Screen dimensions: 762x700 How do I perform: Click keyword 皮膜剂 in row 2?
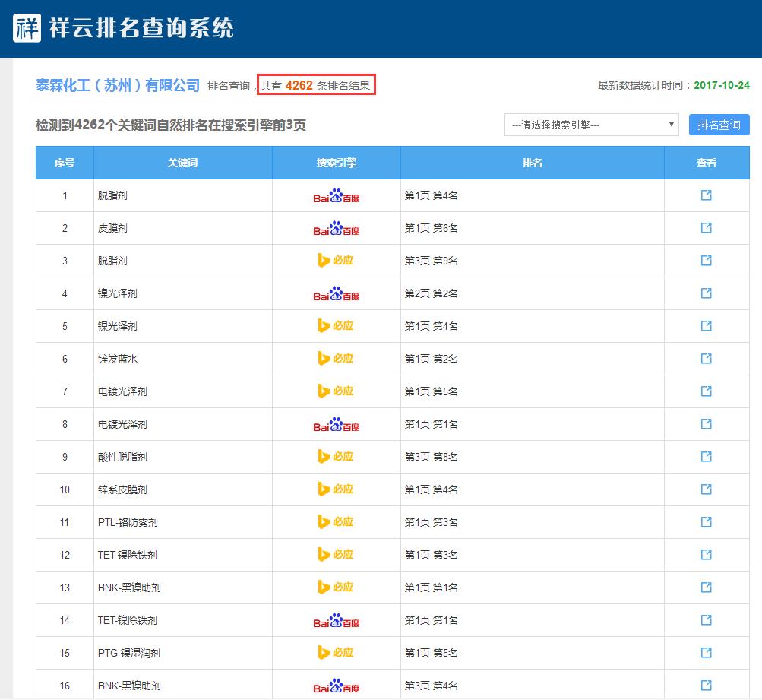(x=112, y=228)
